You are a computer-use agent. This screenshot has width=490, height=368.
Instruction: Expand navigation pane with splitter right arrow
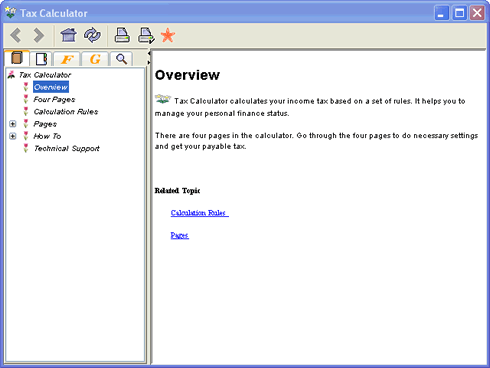coord(149,62)
